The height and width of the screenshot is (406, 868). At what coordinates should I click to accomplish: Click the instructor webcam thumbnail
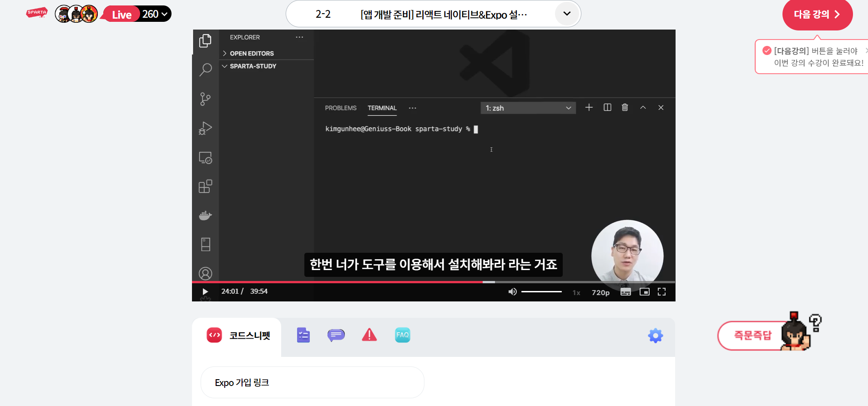627,256
